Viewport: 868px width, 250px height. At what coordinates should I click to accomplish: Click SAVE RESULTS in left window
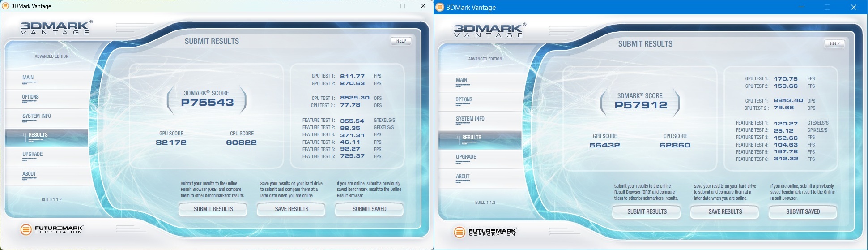pyautogui.click(x=292, y=209)
